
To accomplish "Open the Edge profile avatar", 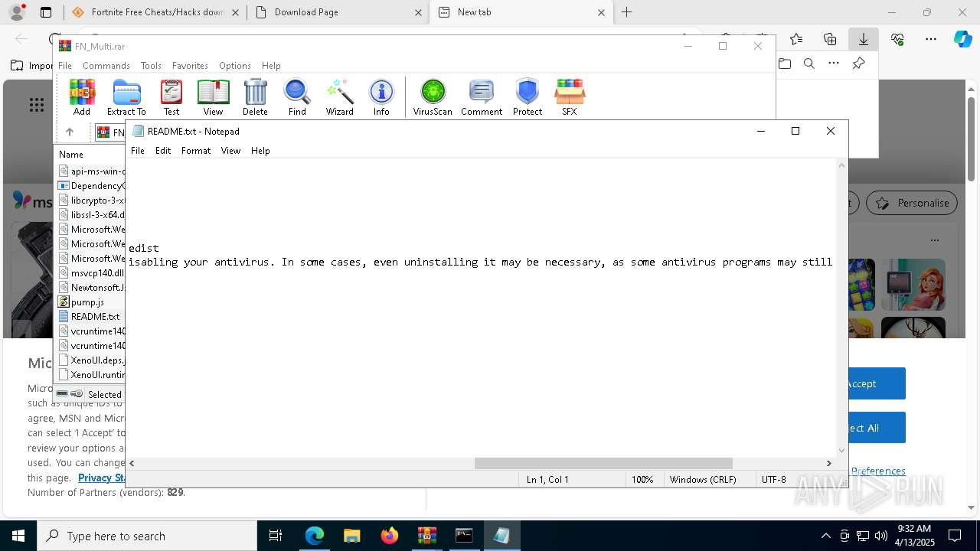I will click(17, 12).
